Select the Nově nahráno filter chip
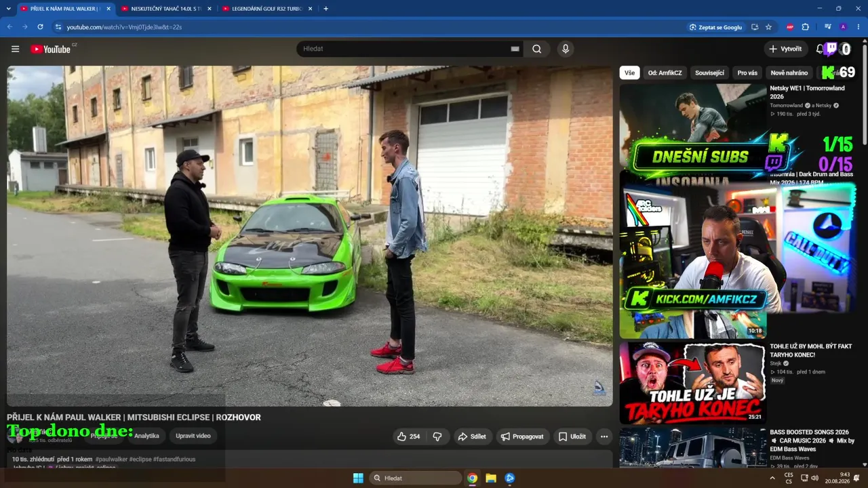This screenshot has width=868, height=488. tap(789, 73)
